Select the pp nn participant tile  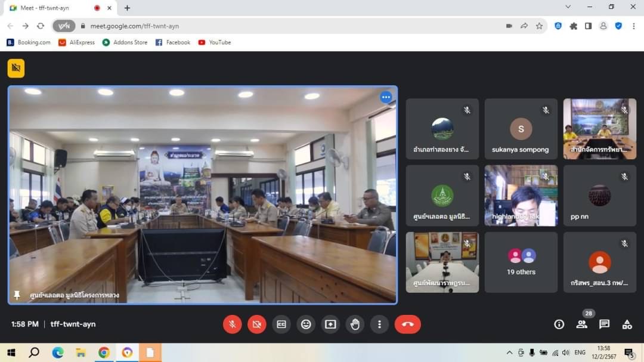600,196
